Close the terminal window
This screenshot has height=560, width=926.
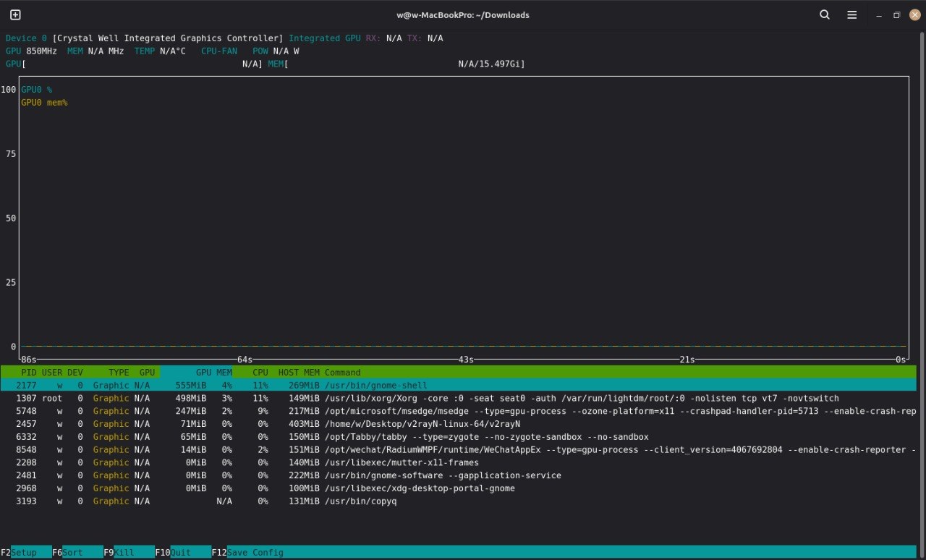(x=914, y=15)
